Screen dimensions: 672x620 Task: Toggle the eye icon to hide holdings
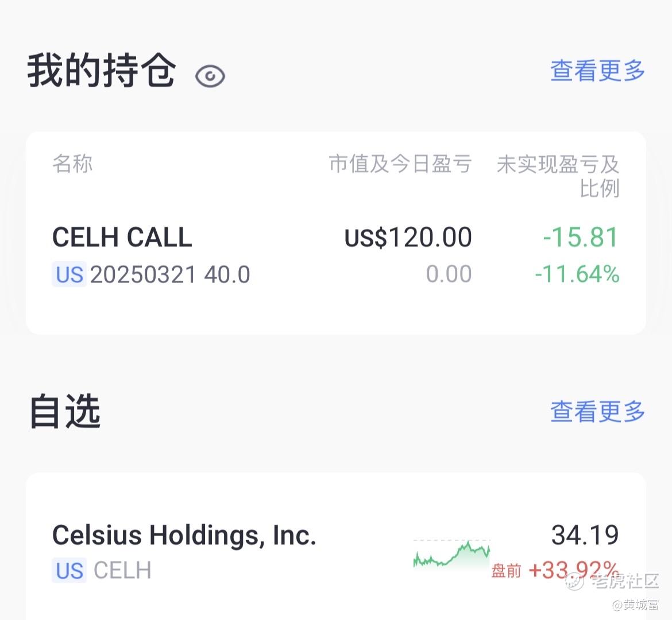[210, 76]
